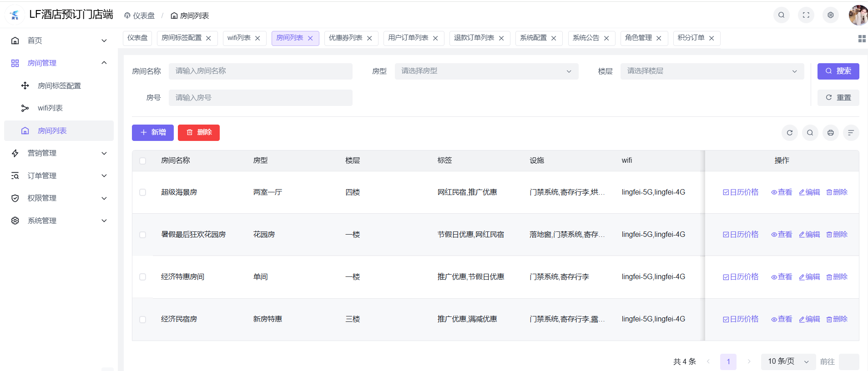Open the tab grid menu icon

click(862, 39)
